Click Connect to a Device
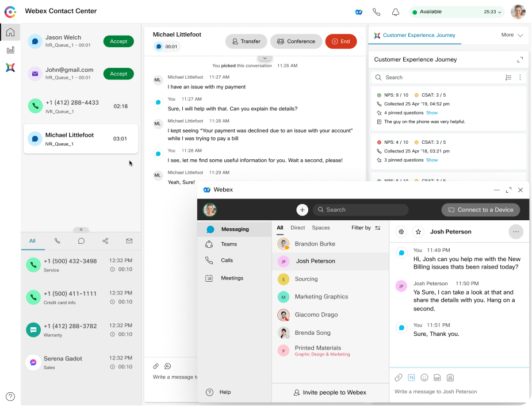The width and height of the screenshot is (532, 406). pyautogui.click(x=480, y=210)
